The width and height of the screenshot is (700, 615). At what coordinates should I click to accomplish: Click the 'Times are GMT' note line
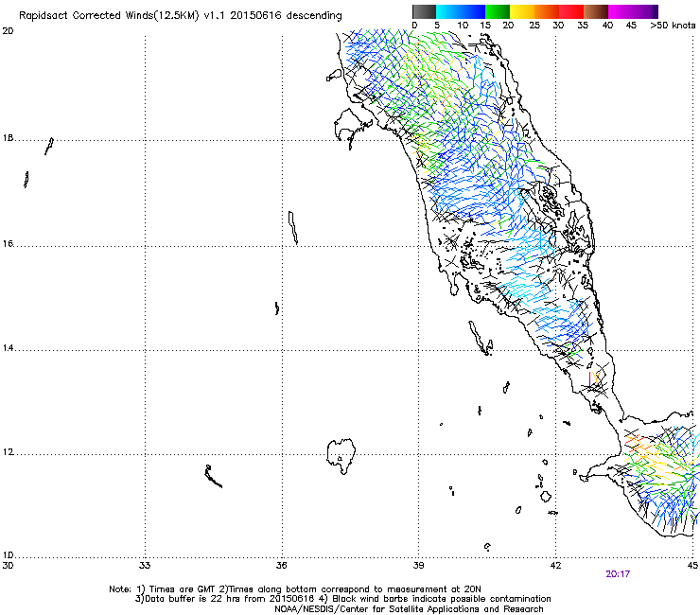pyautogui.click(x=295, y=589)
